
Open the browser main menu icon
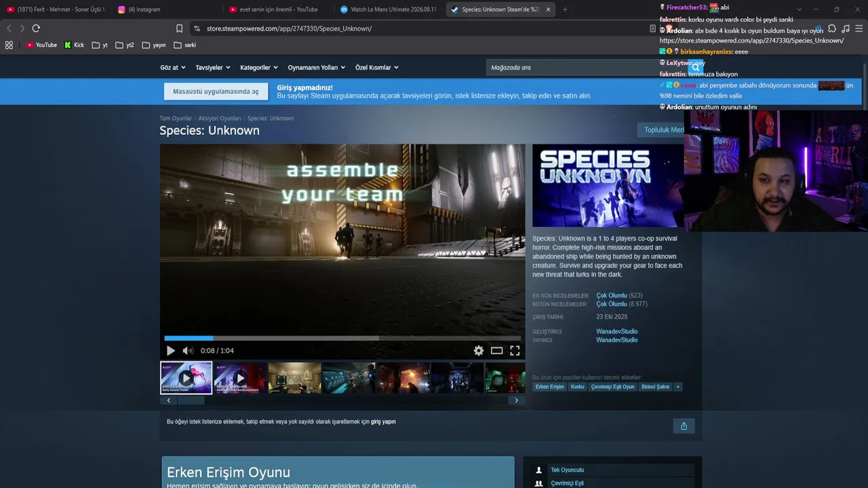coord(859,28)
